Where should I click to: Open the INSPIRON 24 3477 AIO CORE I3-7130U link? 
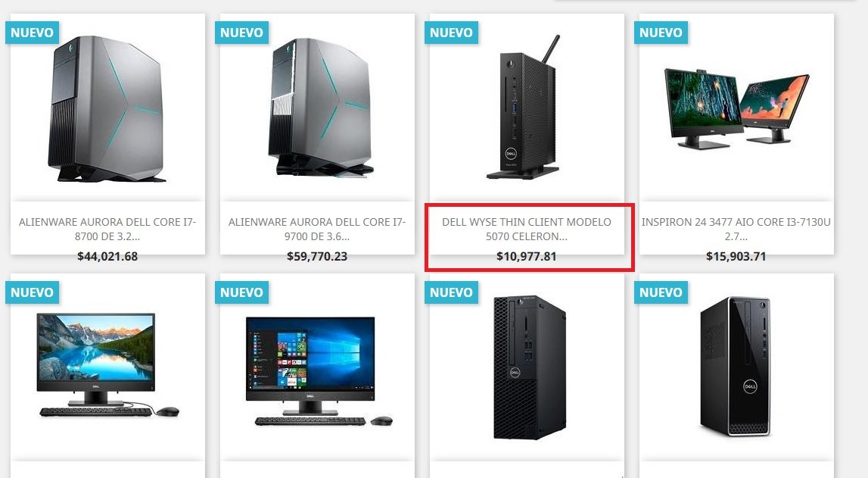[736, 229]
